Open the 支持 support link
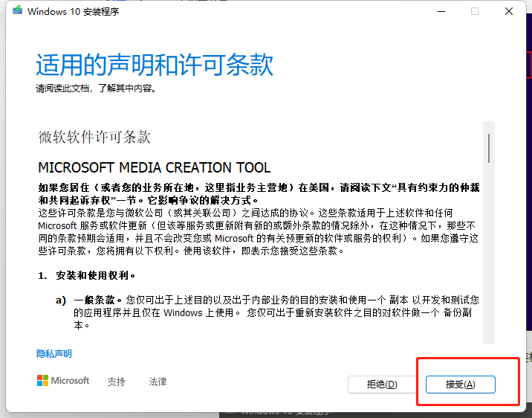This screenshot has height=418, width=532. click(116, 382)
